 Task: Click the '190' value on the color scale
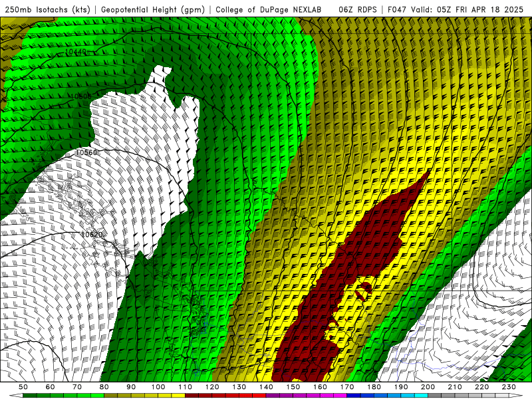click(x=401, y=387)
